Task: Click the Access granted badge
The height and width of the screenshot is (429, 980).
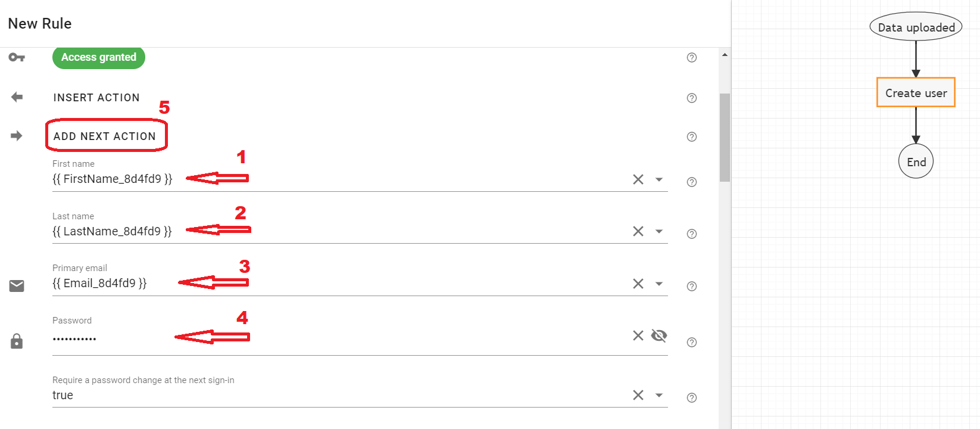Action: click(98, 57)
